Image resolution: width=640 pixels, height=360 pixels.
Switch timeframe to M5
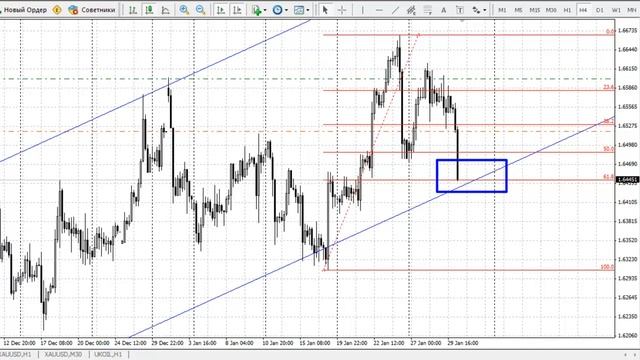click(x=518, y=10)
